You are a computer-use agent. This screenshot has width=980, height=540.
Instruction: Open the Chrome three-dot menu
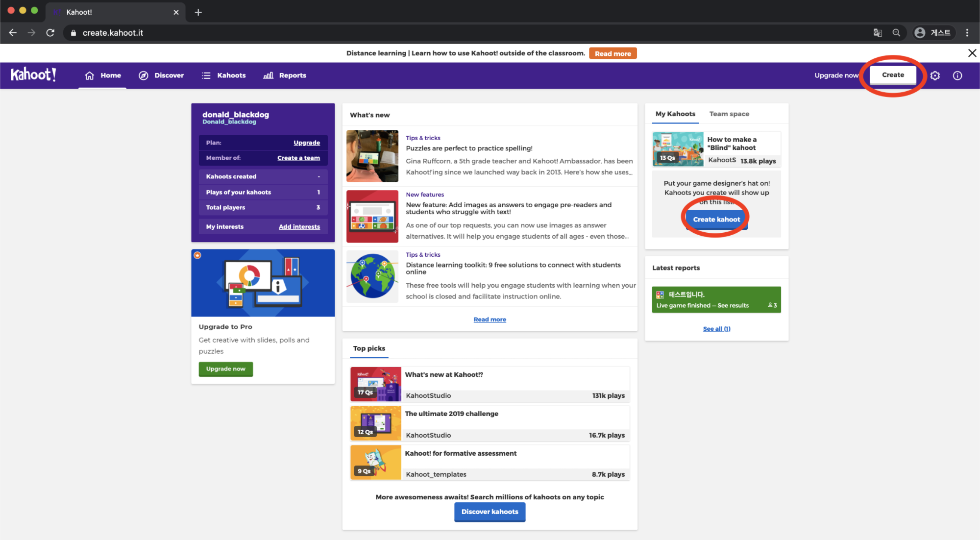pyautogui.click(x=967, y=33)
